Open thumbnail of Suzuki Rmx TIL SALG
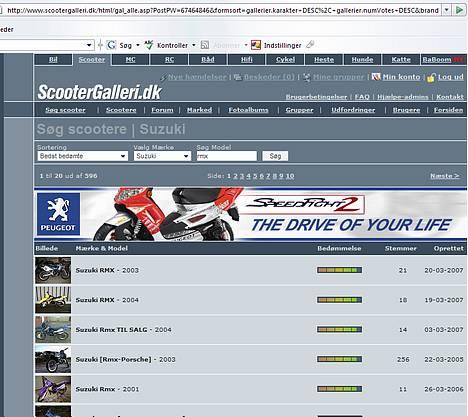This screenshot has height=417, width=468. [53, 330]
